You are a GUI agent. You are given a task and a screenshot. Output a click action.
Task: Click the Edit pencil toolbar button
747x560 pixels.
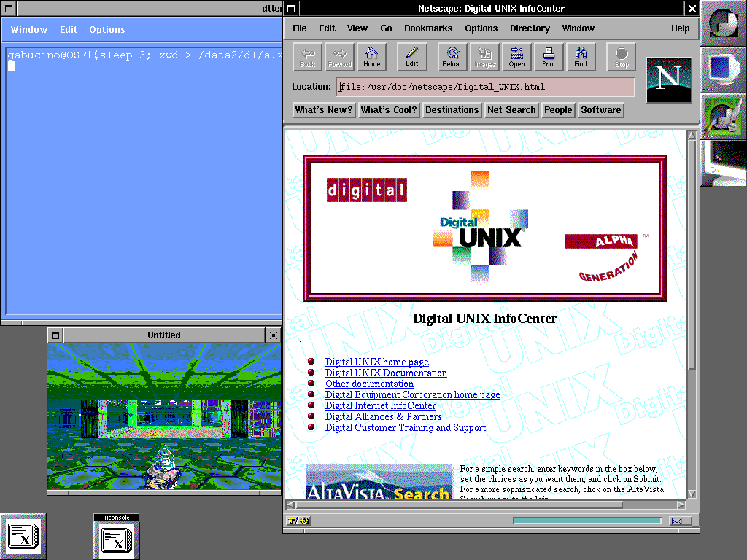click(411, 57)
